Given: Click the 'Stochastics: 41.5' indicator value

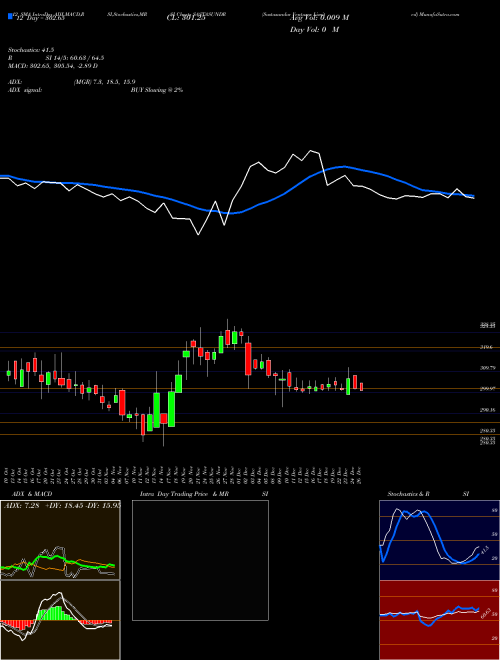Looking at the screenshot, I should pos(31,50).
